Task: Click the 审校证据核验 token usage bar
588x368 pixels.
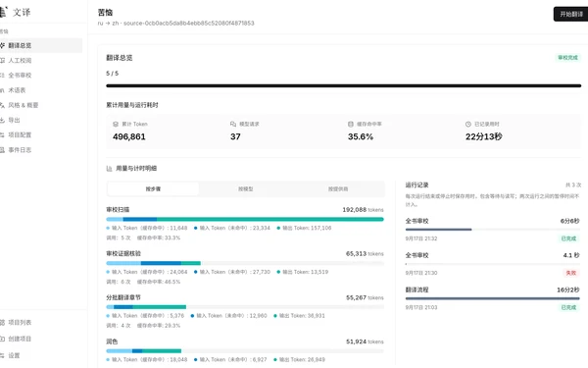Action: [x=245, y=263]
